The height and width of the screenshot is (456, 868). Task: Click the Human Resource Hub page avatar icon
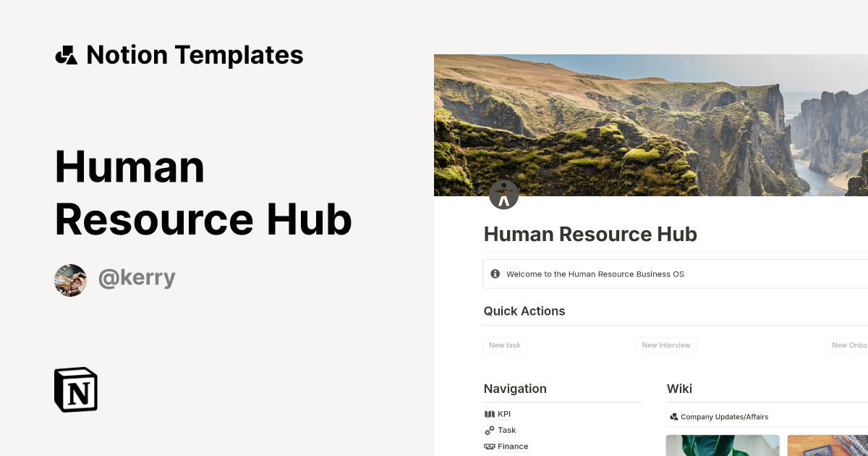coord(503,194)
